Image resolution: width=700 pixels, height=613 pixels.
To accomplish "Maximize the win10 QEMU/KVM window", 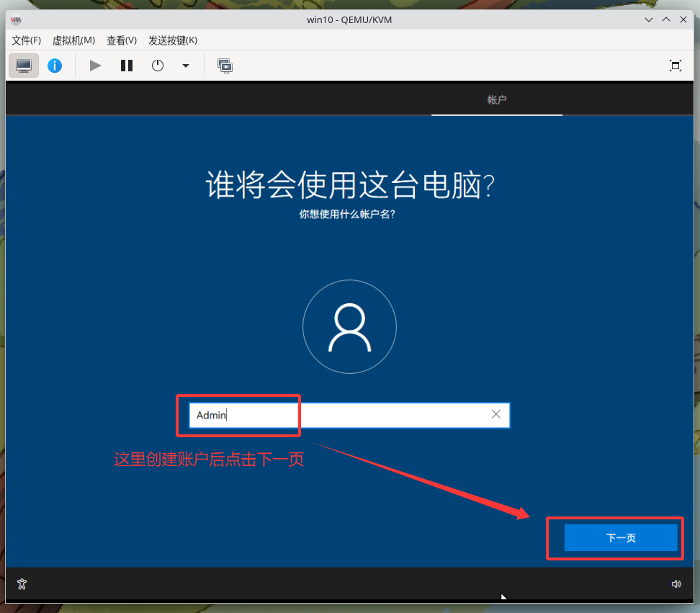I will (x=666, y=19).
